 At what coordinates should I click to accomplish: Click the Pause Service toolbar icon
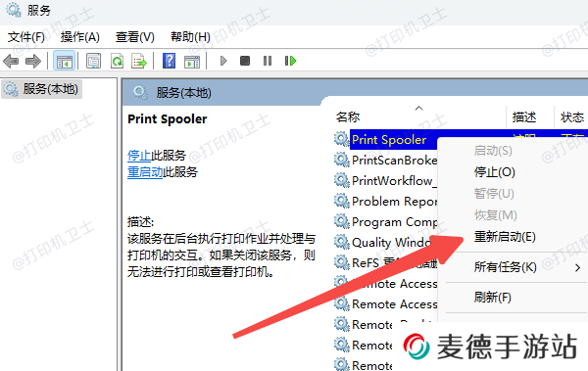268,61
